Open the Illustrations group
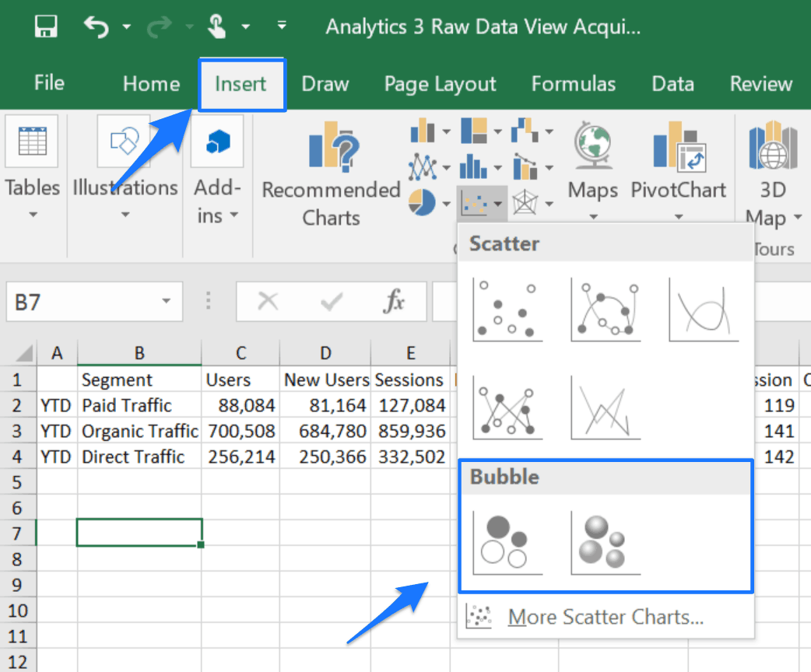The width and height of the screenshot is (811, 672). (x=125, y=168)
